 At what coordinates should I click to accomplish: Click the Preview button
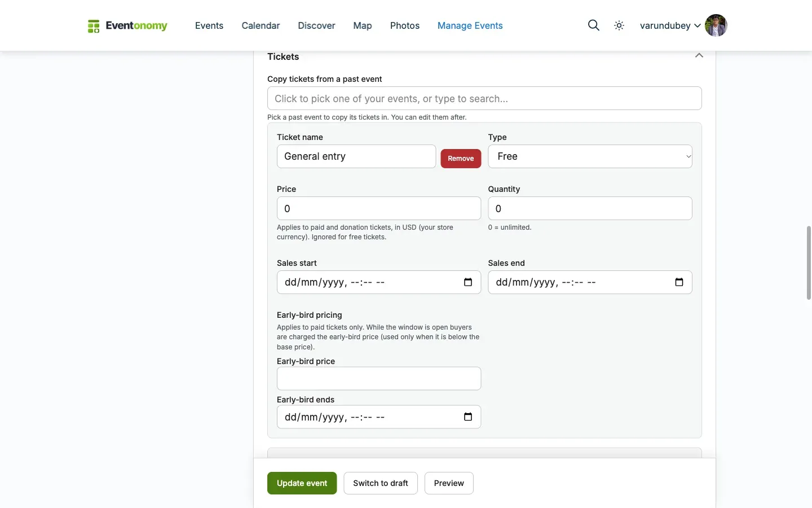[x=449, y=483]
